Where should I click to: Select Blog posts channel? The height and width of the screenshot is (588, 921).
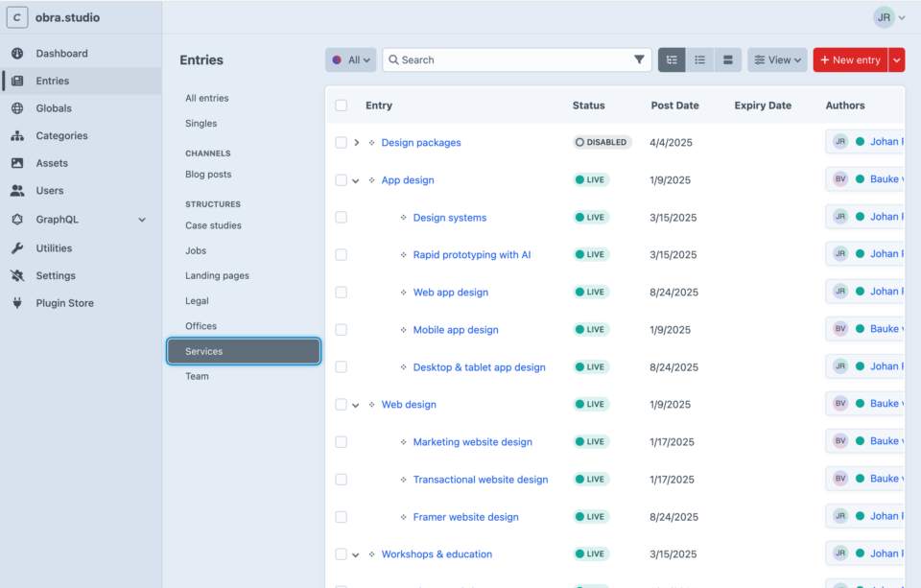pyautogui.click(x=208, y=175)
